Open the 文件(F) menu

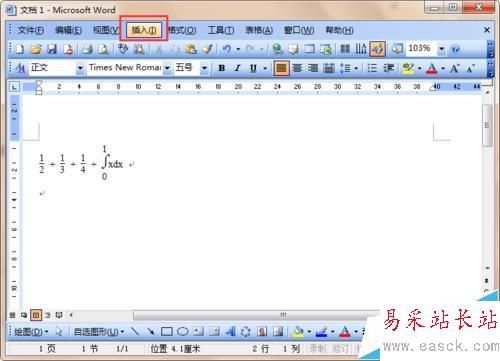30,30
